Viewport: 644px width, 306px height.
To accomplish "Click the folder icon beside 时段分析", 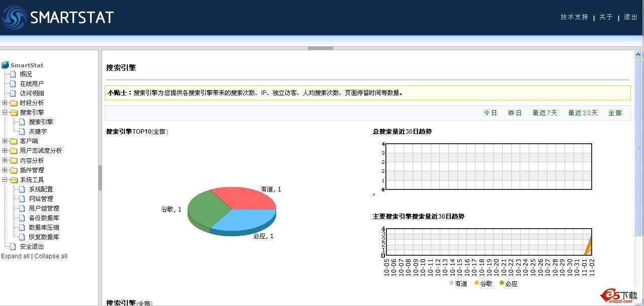I will click(14, 103).
